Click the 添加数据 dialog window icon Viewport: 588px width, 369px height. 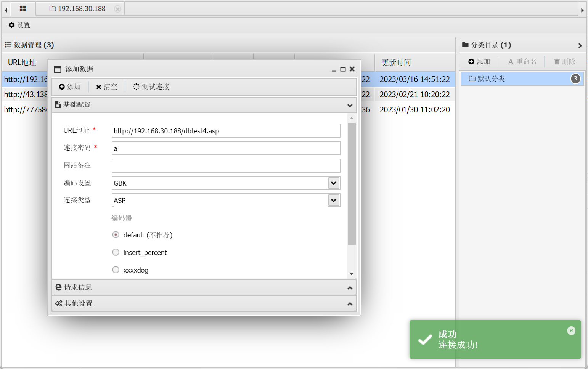coord(58,69)
